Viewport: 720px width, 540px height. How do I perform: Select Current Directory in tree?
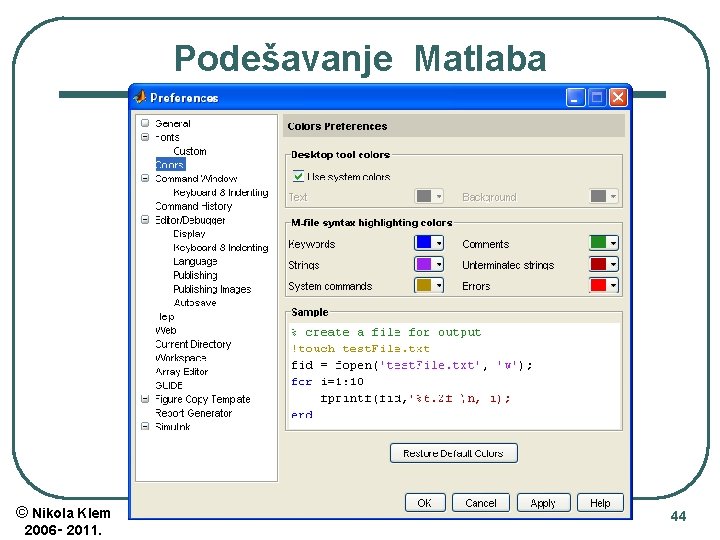(193, 344)
